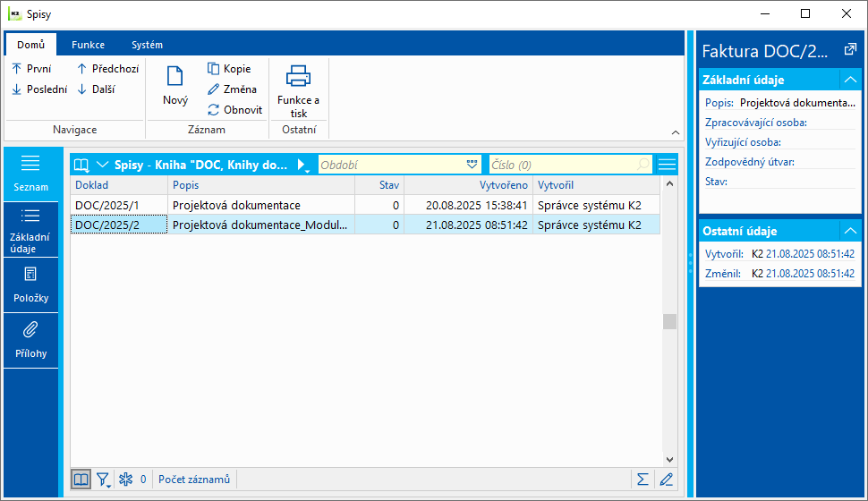Select the row DOC/2025/1
The image size is (868, 501).
click(365, 205)
